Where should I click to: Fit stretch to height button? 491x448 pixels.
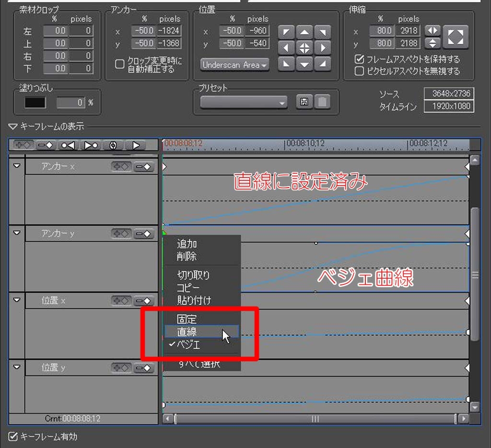tap(433, 43)
